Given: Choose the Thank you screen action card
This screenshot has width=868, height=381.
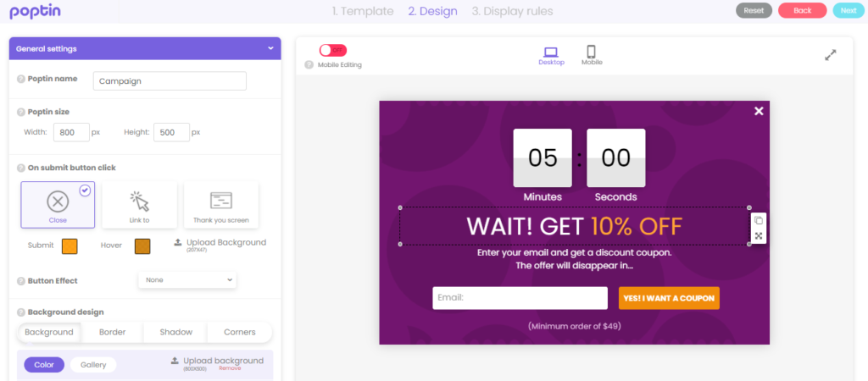Looking at the screenshot, I should 221,205.
